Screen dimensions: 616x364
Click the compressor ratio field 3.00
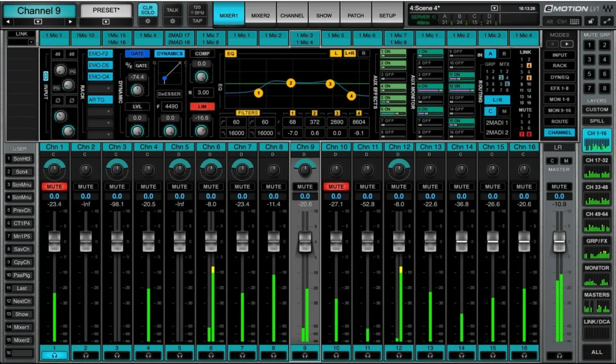tap(203, 92)
